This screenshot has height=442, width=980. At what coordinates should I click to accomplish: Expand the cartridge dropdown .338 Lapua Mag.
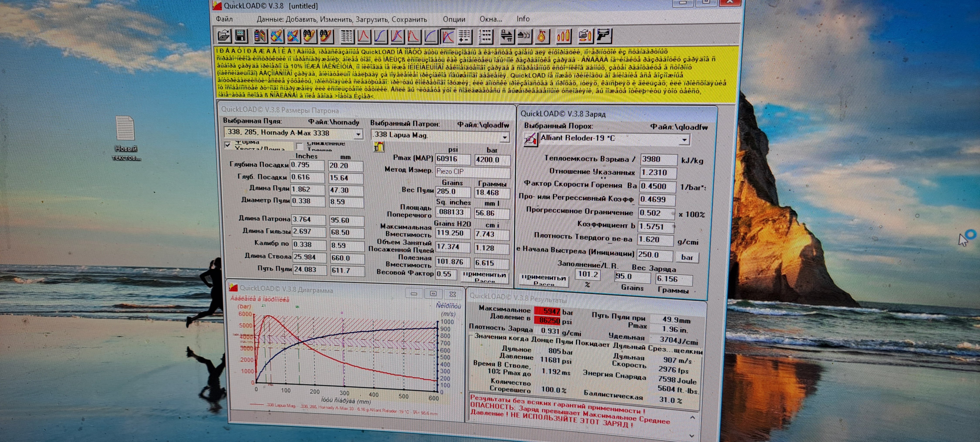504,137
